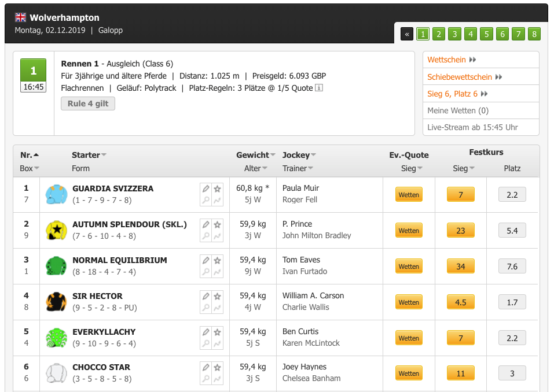Go back with the double-arrow race navigation button
Screen dimensions: 554x392
click(407, 34)
